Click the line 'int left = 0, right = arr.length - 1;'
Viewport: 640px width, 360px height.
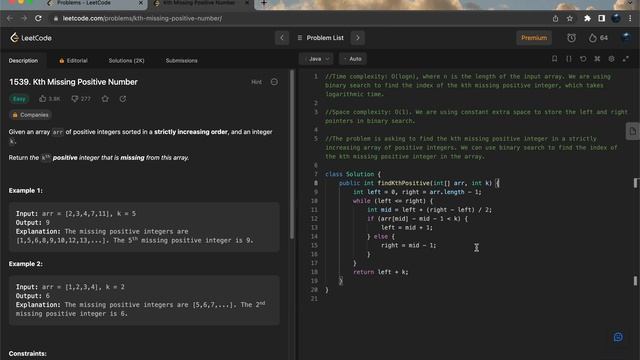pyautogui.click(x=417, y=192)
